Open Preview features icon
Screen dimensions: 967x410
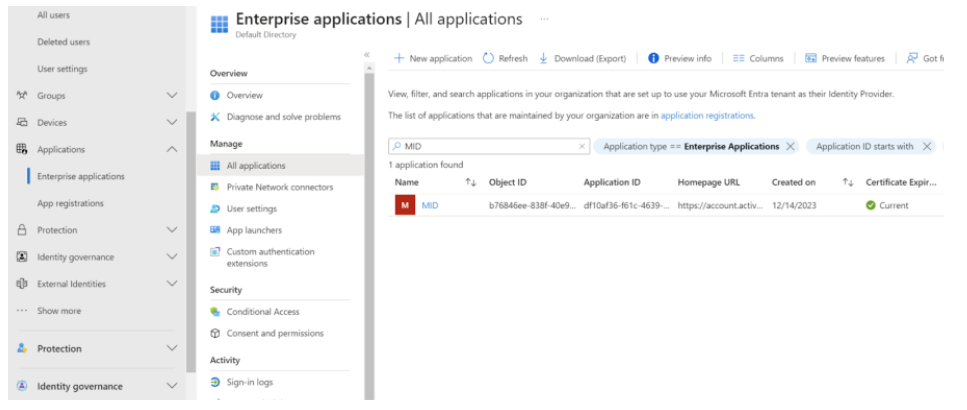811,59
